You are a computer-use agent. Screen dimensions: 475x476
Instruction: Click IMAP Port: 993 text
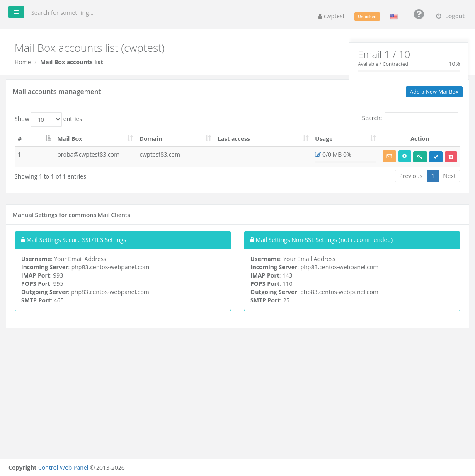coord(42,275)
